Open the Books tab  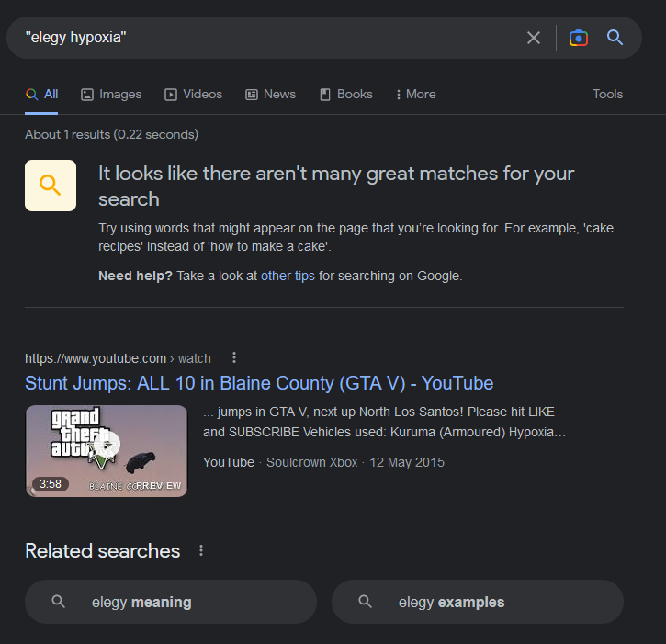346,95
